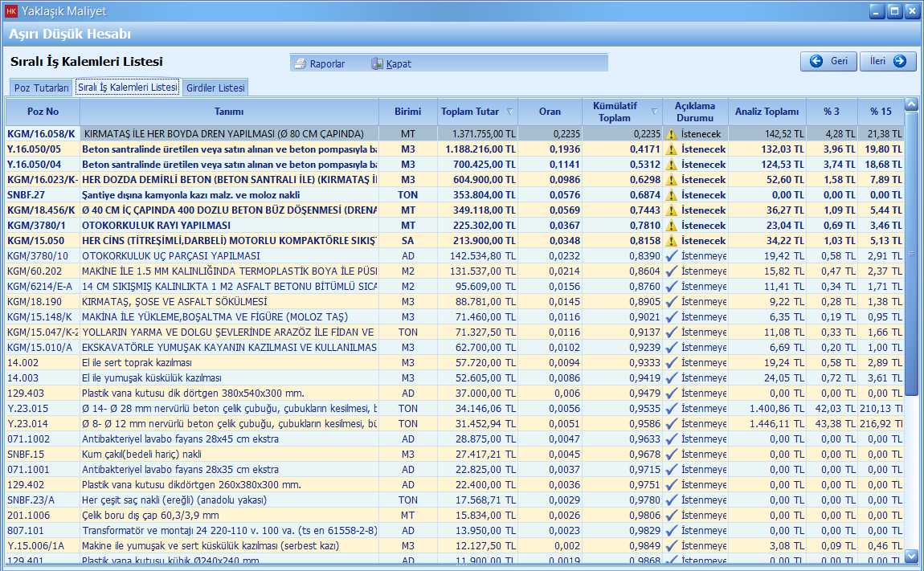Click the printer icon next to Raporlar
The image size is (924, 571).
(301, 63)
